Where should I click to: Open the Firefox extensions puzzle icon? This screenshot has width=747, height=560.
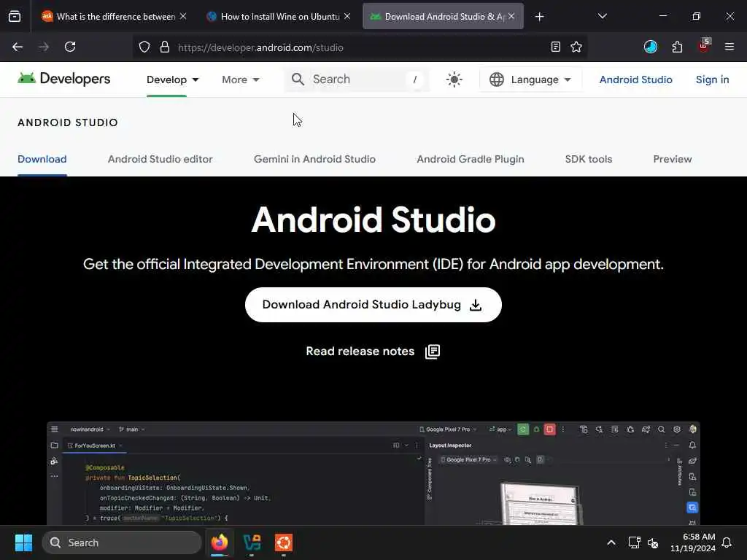pyautogui.click(x=677, y=47)
